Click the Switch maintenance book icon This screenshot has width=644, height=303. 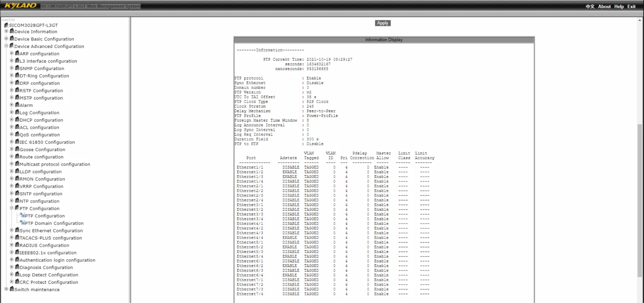(12, 289)
